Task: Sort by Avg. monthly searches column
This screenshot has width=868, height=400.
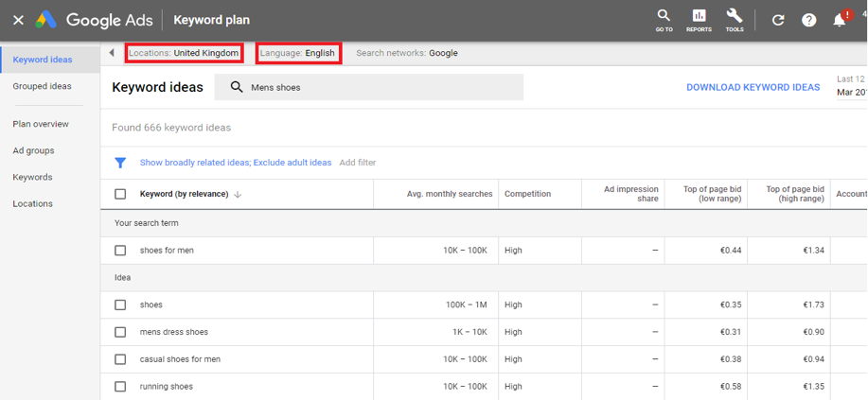Action: click(450, 194)
